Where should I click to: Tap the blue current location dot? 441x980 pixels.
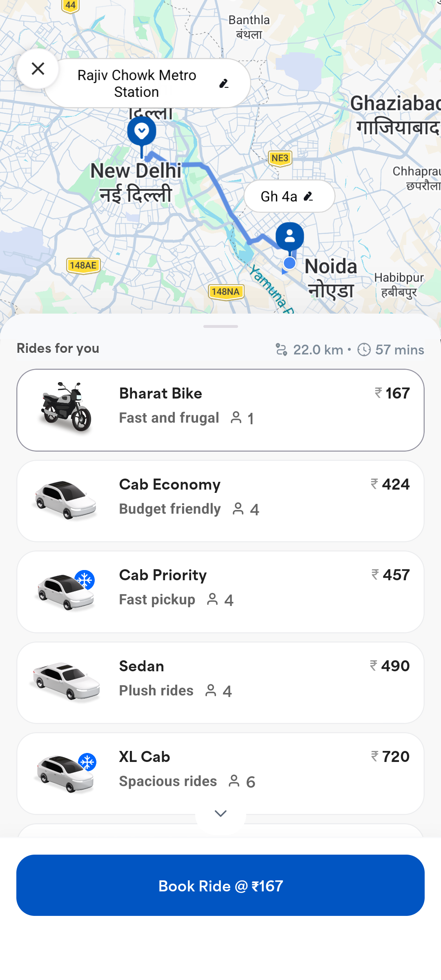(290, 263)
